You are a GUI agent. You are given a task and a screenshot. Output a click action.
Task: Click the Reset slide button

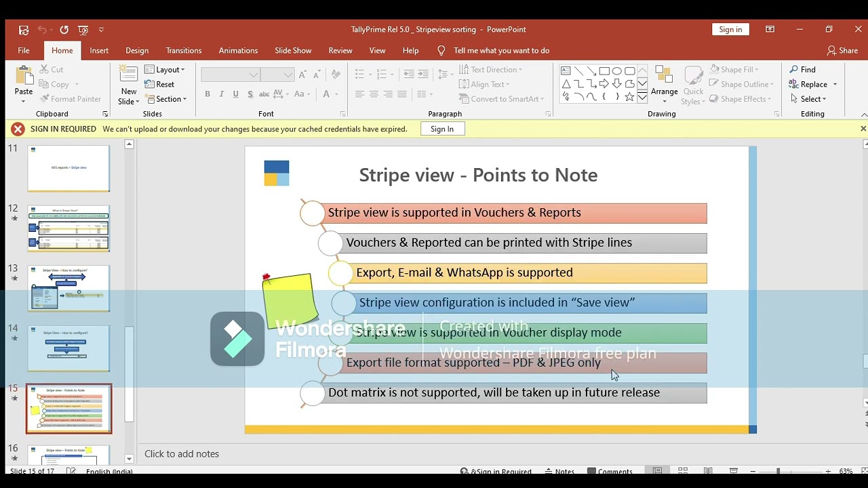tap(159, 84)
